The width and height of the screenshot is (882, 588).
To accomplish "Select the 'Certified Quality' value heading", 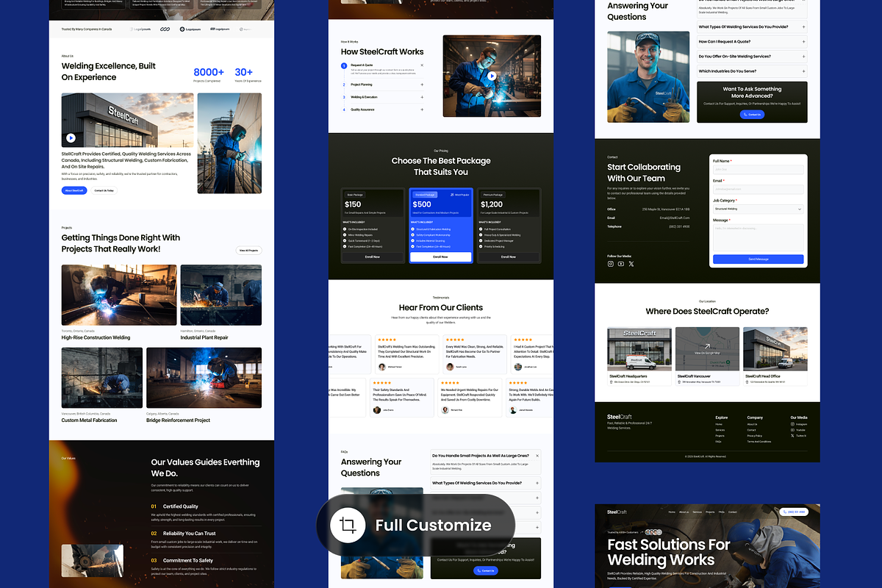I will pos(180,506).
